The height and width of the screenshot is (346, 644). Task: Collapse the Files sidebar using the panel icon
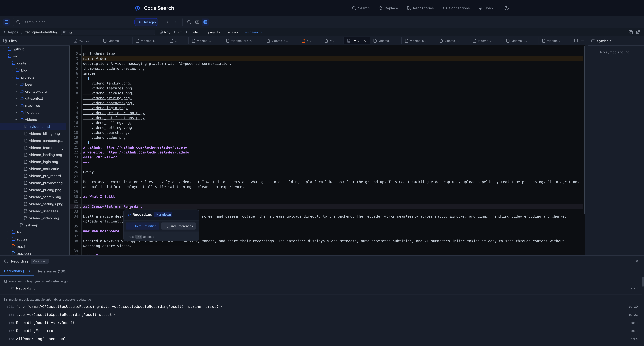click(7, 22)
